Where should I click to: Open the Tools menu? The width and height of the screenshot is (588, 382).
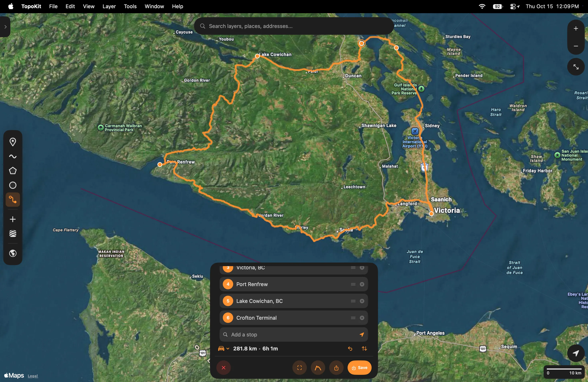click(130, 6)
